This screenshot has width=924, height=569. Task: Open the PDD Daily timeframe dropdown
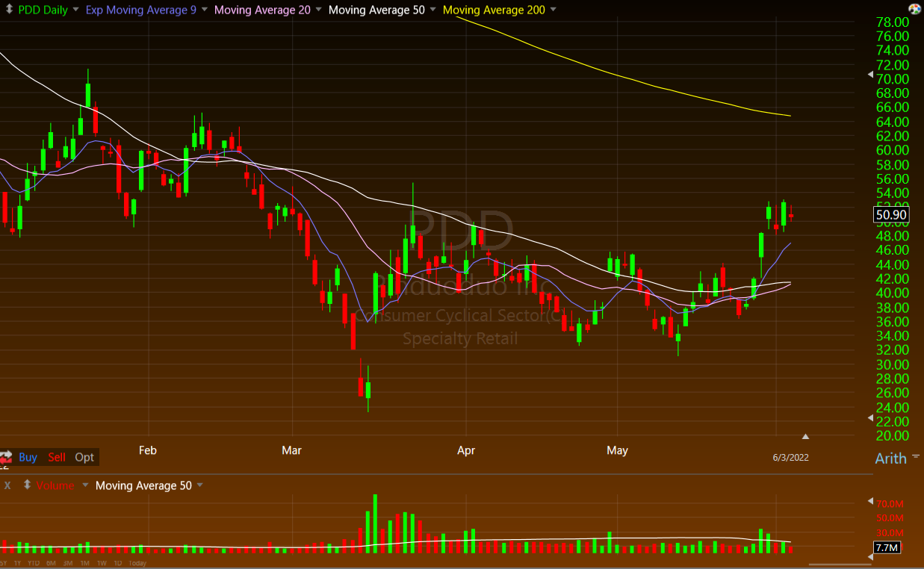[x=75, y=10]
